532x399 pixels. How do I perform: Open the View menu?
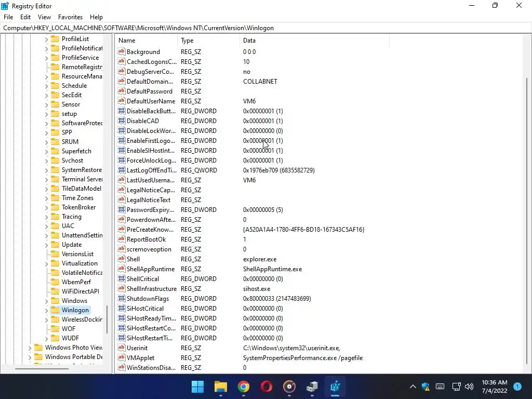coord(44,17)
